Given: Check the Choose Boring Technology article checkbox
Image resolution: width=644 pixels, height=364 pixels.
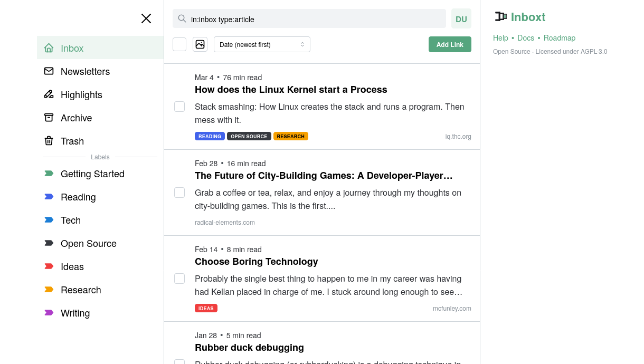Looking at the screenshot, I should pyautogui.click(x=179, y=279).
